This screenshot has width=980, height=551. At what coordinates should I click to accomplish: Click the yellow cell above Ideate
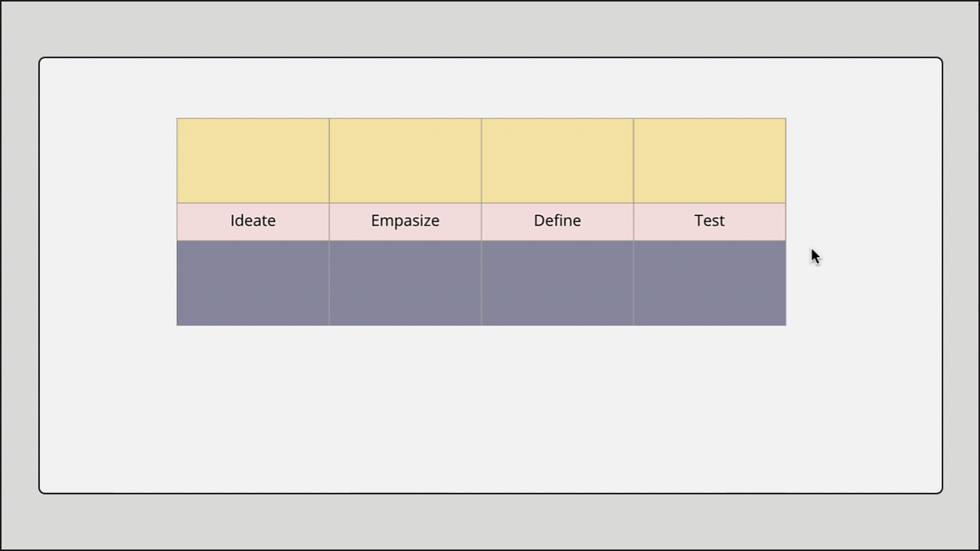(253, 161)
